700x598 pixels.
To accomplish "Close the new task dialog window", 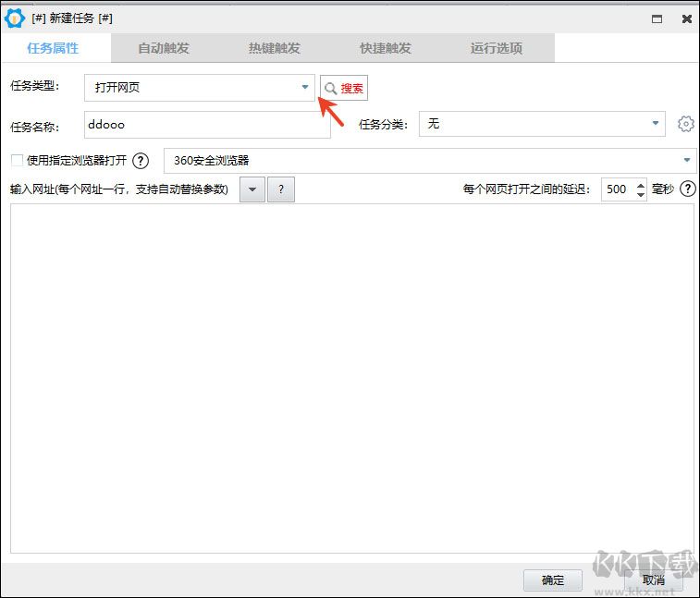I will [686, 18].
